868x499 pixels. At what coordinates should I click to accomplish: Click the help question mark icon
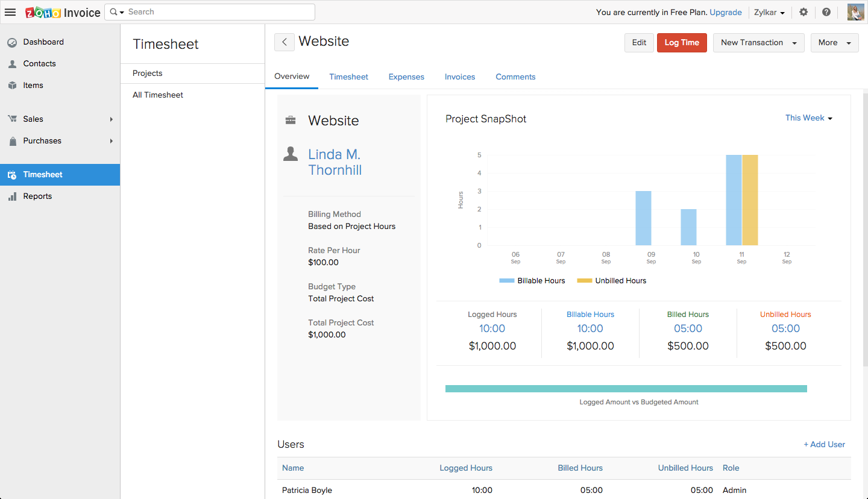coord(826,12)
